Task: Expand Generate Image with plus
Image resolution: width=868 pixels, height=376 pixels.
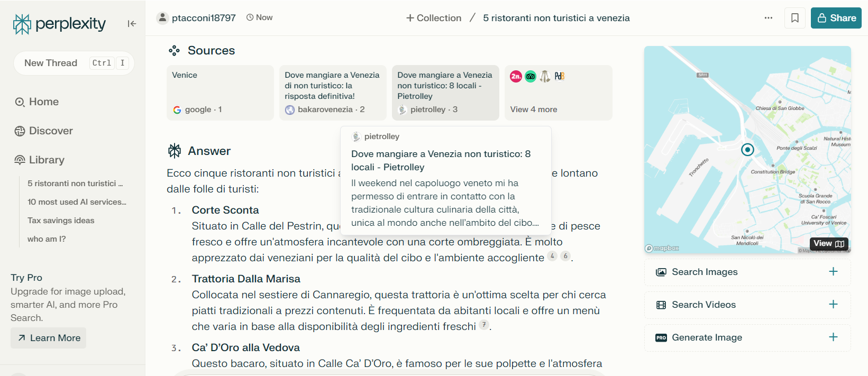Action: (833, 337)
